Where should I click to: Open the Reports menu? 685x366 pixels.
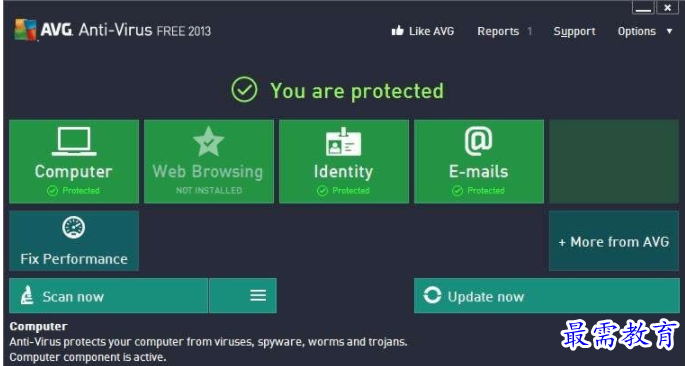498,31
